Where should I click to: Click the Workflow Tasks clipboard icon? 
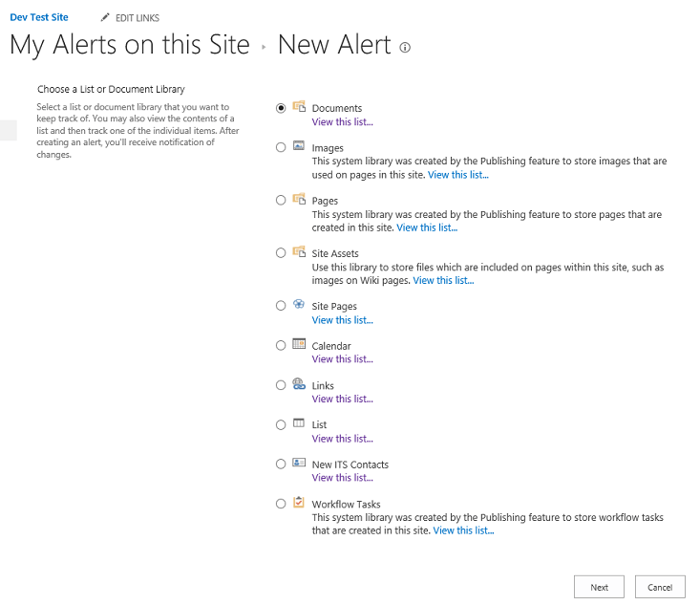click(299, 503)
